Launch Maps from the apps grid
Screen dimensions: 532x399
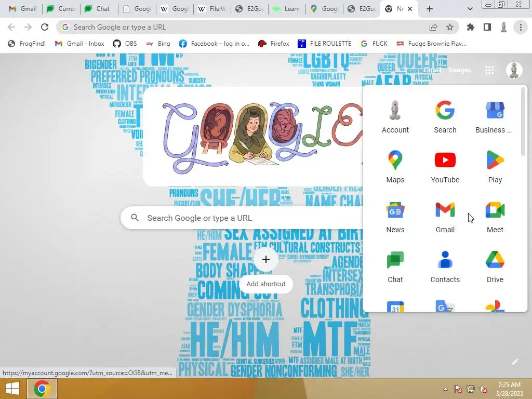[395, 167]
